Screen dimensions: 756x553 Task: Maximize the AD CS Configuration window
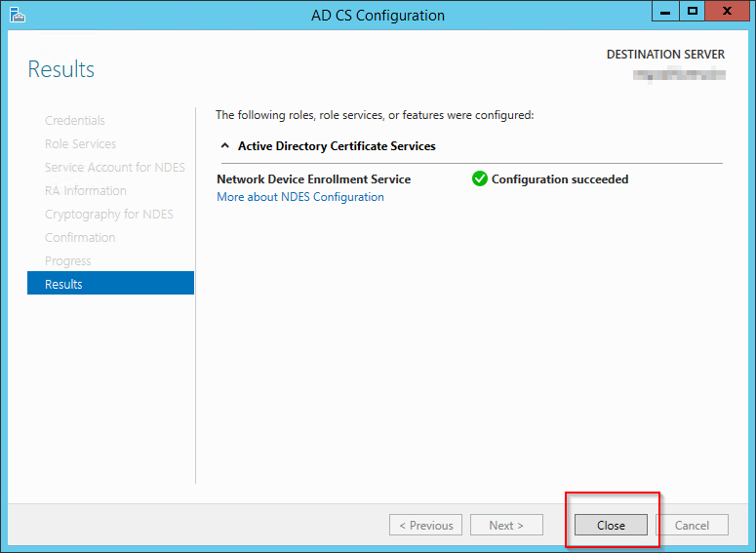click(x=693, y=12)
